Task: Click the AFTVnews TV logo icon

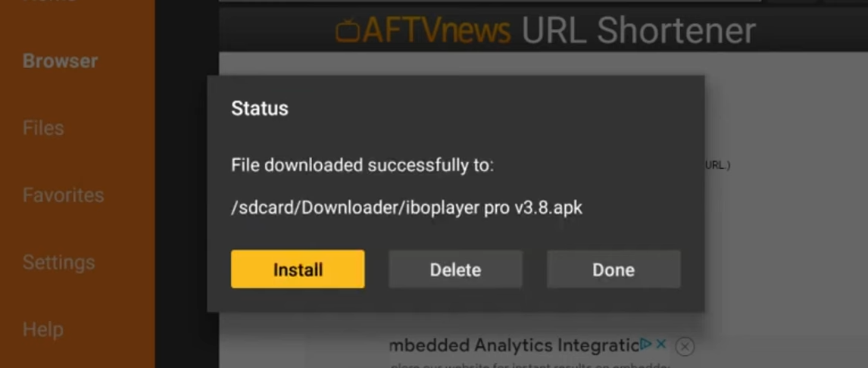Action: (x=348, y=30)
